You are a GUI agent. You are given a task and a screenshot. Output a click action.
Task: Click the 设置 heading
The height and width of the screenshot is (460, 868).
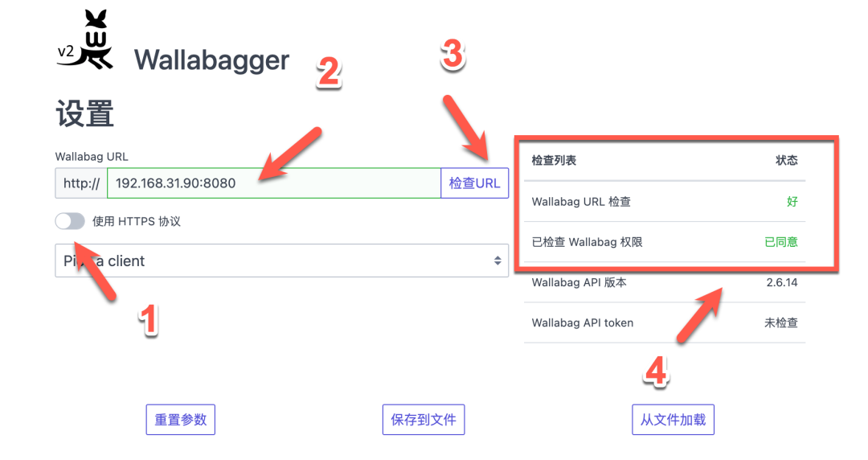pyautogui.click(x=84, y=113)
